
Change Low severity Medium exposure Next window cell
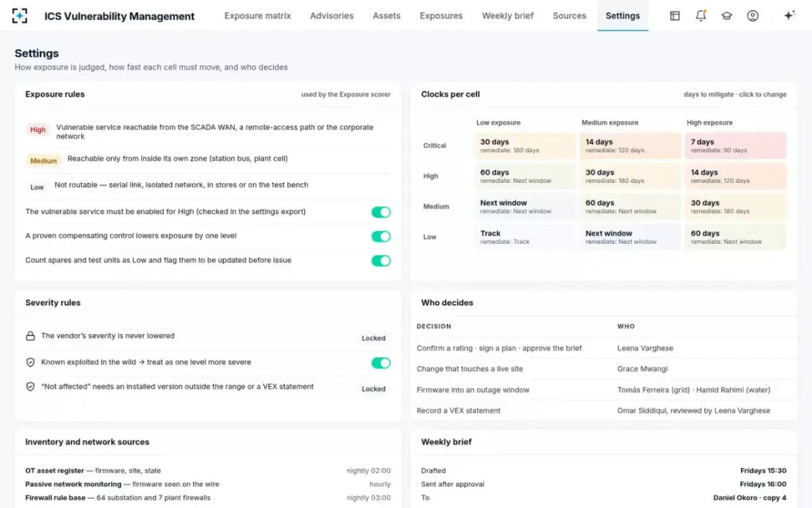pos(630,237)
